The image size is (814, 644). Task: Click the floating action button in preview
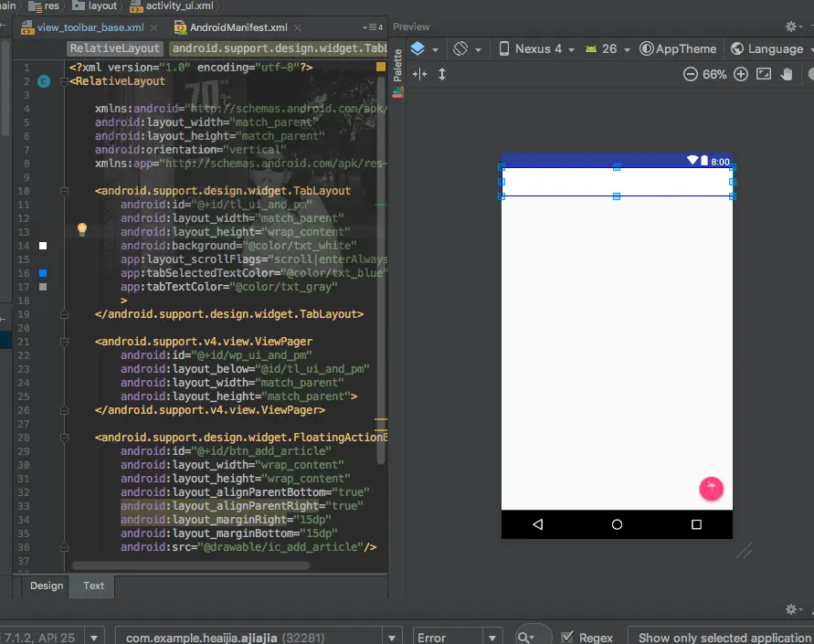pos(711,489)
